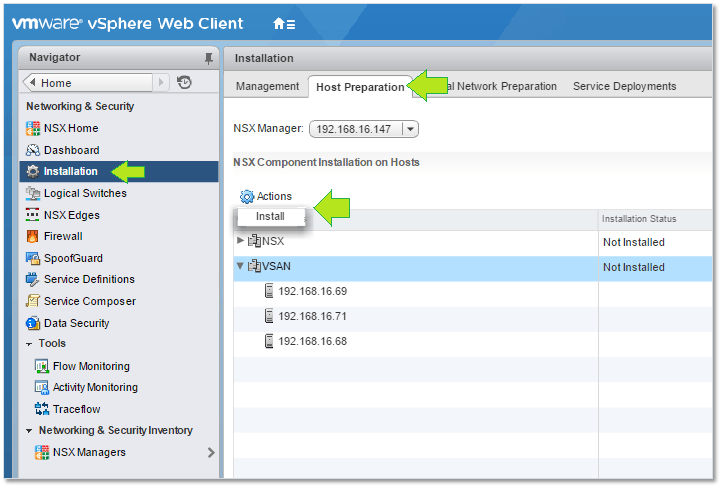
Task: Collapse the Tools section
Action: [x=29, y=344]
